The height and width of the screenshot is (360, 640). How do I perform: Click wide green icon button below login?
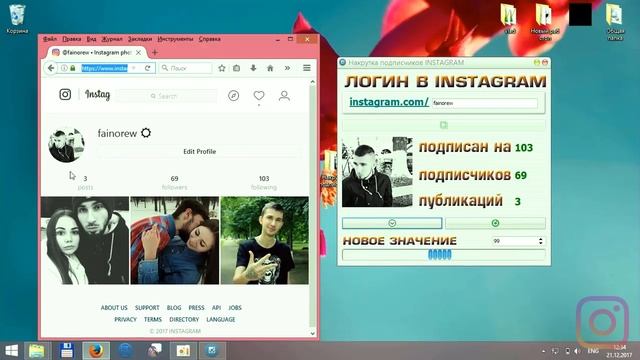pyautogui.click(x=444, y=125)
